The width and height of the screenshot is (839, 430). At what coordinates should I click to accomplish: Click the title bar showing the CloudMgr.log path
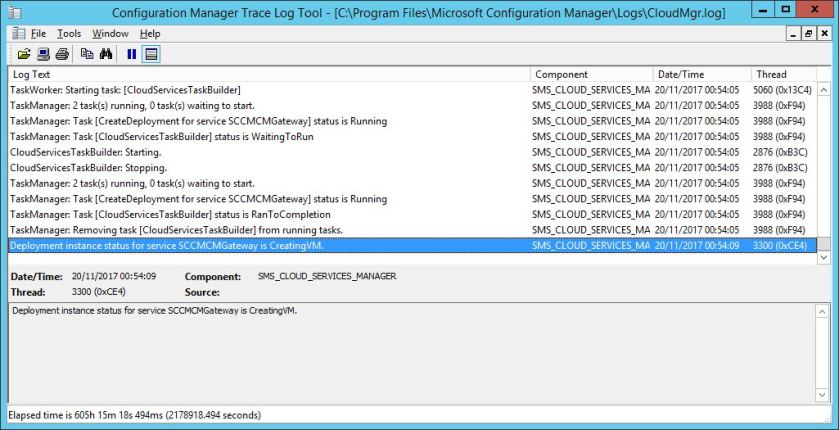pyautogui.click(x=419, y=12)
